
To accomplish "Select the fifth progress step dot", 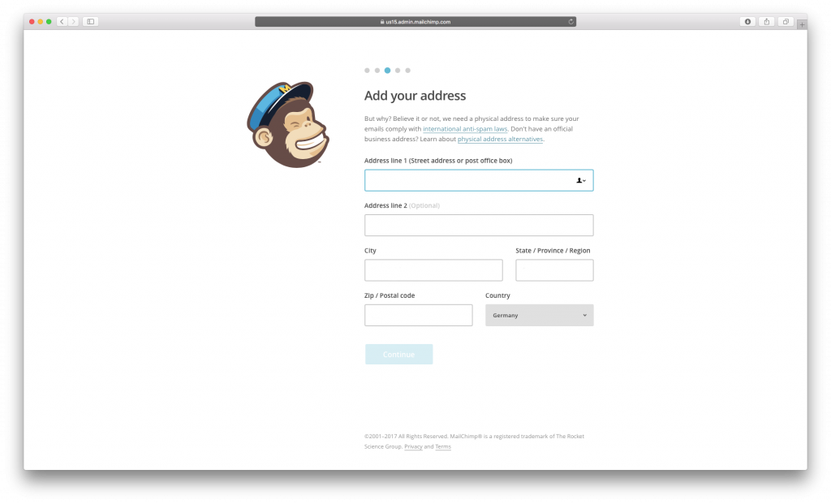I will [407, 71].
